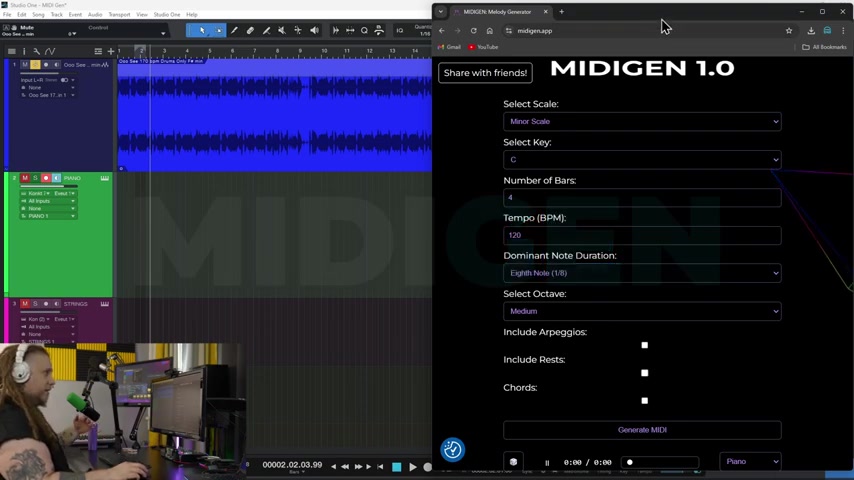Select the Mute tool with crossed speaker
This screenshot has width=854, height=480.
click(x=282, y=31)
